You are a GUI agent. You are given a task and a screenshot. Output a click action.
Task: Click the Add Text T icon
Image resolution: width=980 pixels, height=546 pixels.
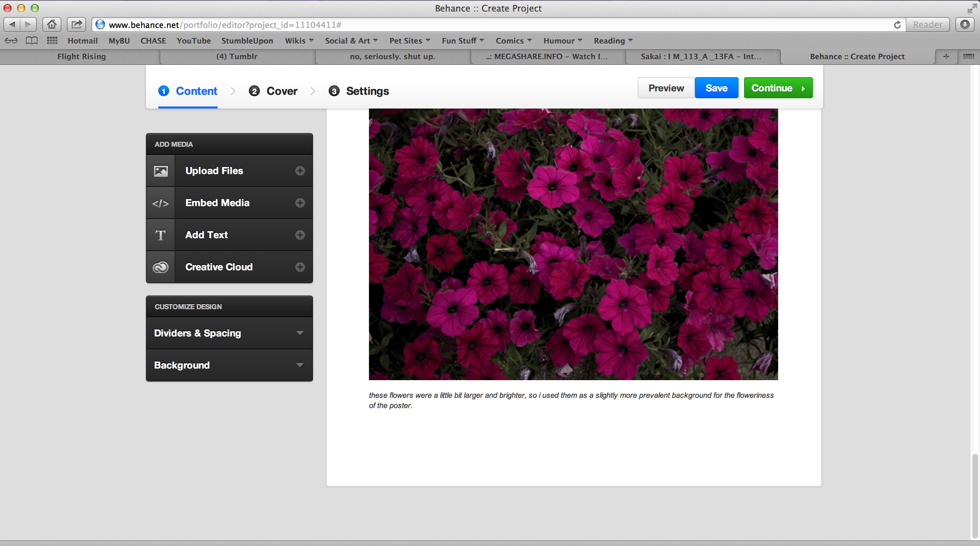pos(161,235)
